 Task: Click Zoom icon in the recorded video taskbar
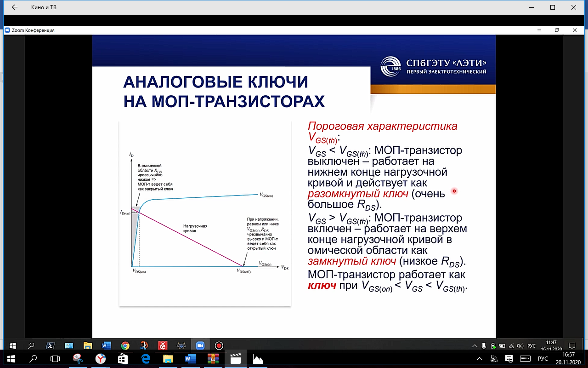pyautogui.click(x=200, y=345)
